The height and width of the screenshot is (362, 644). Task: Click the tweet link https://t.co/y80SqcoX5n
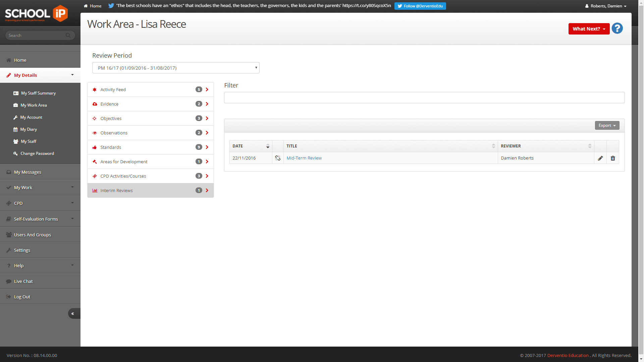coord(367,6)
